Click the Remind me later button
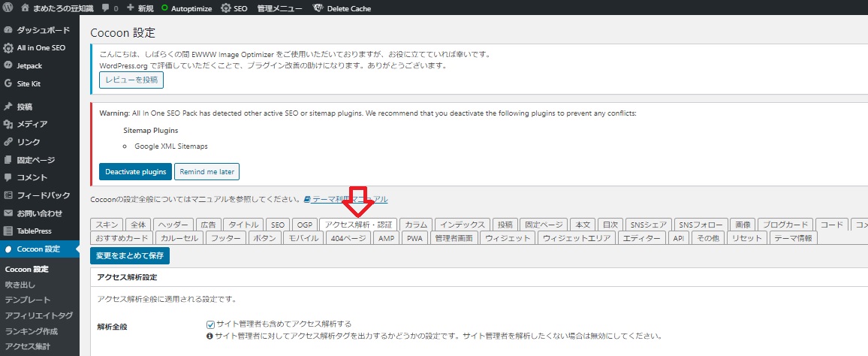The image size is (868, 356). pyautogui.click(x=207, y=172)
